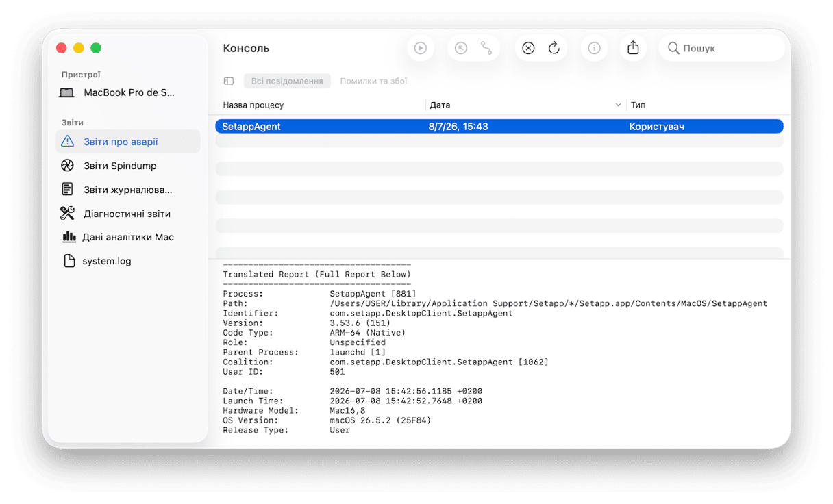Click the file icon beside system.log
Image resolution: width=833 pixels, height=504 pixels.
tap(69, 261)
